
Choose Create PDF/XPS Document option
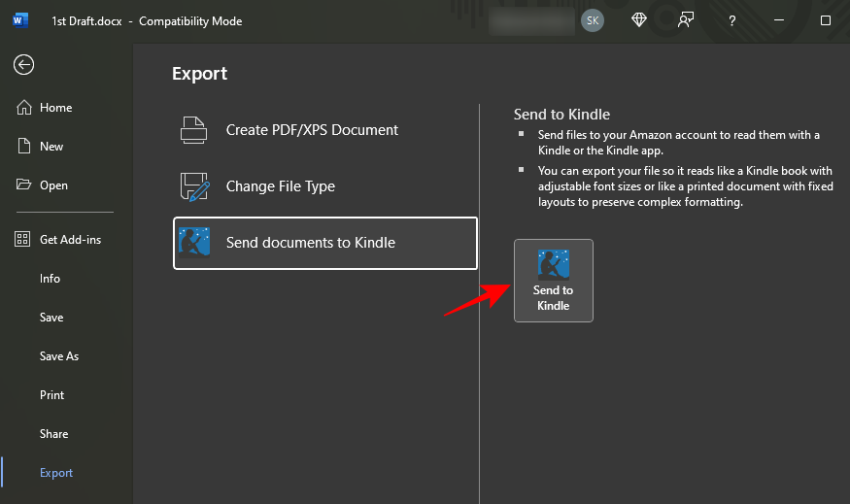click(x=325, y=130)
